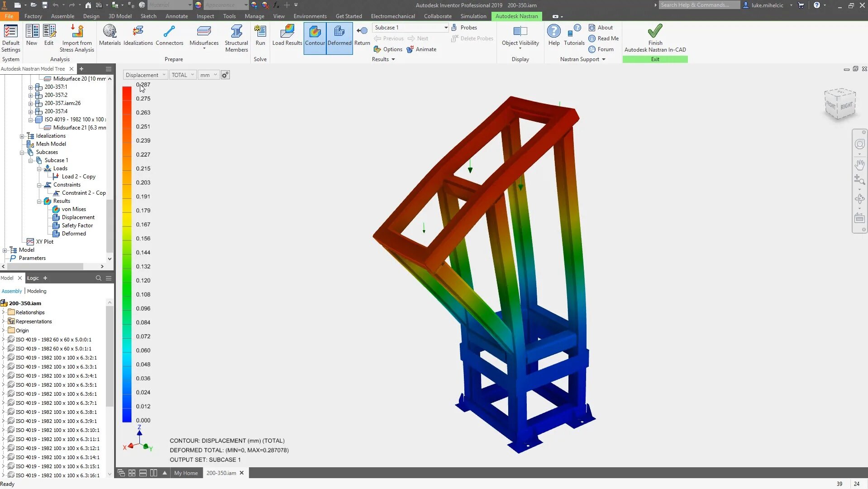Switch to the 3D Model ribbon tab
The width and height of the screenshot is (868, 489).
click(x=120, y=16)
